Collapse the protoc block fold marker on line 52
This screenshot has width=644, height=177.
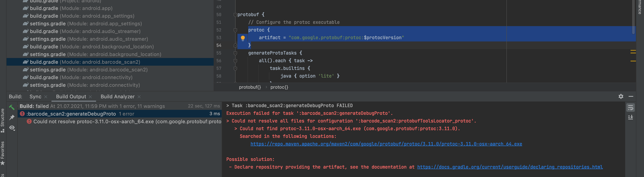point(235,30)
